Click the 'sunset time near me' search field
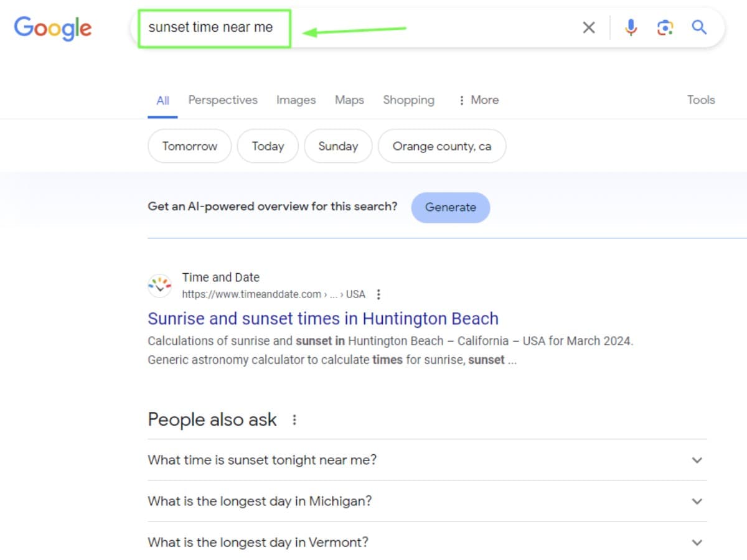747x560 pixels. pyautogui.click(x=361, y=28)
